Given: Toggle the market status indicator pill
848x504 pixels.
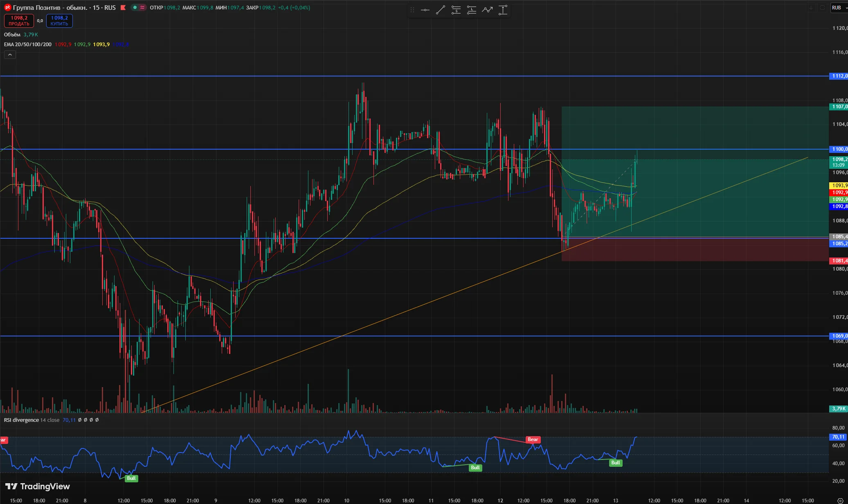Looking at the screenshot, I should 139,8.
